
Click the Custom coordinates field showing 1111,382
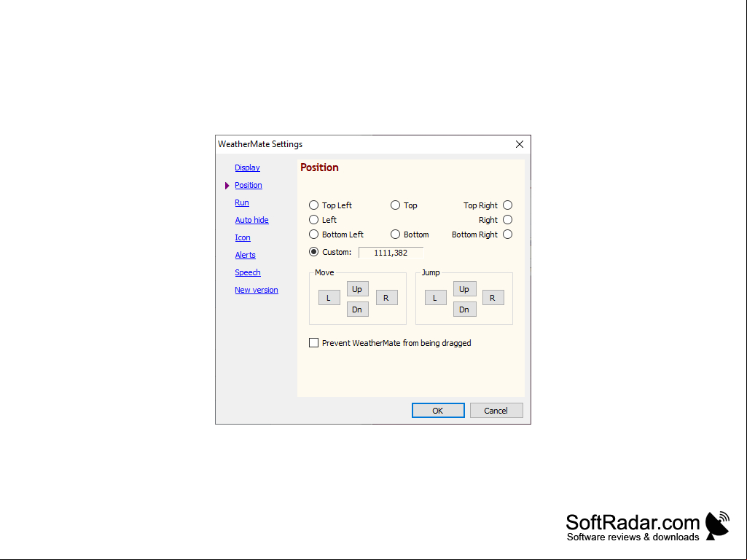coord(391,253)
